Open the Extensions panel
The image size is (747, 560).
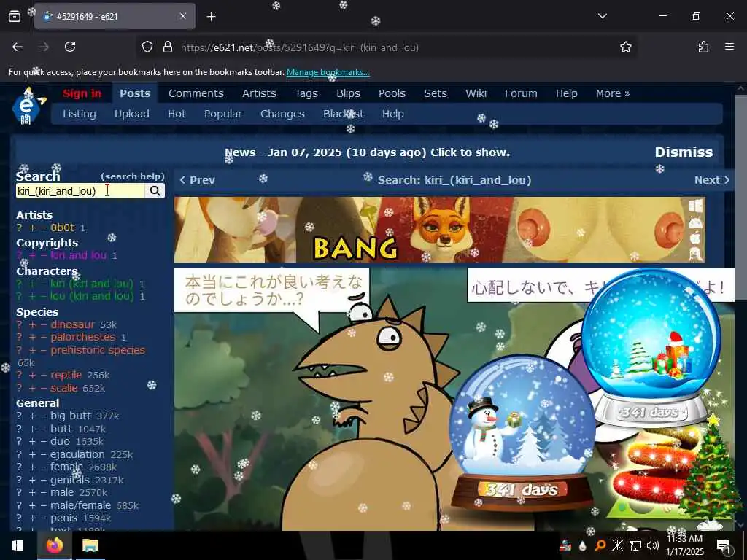(703, 47)
